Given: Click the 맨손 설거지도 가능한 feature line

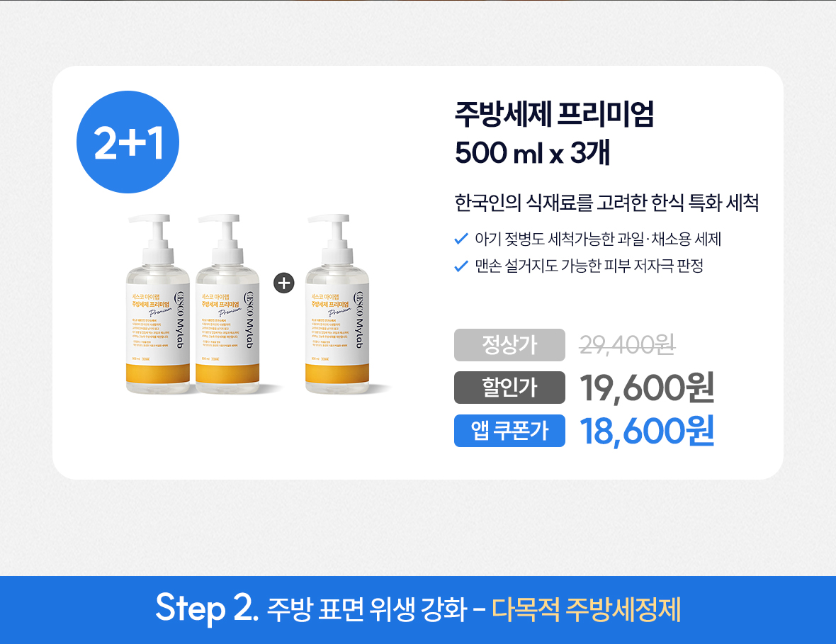Looking at the screenshot, I should (589, 266).
